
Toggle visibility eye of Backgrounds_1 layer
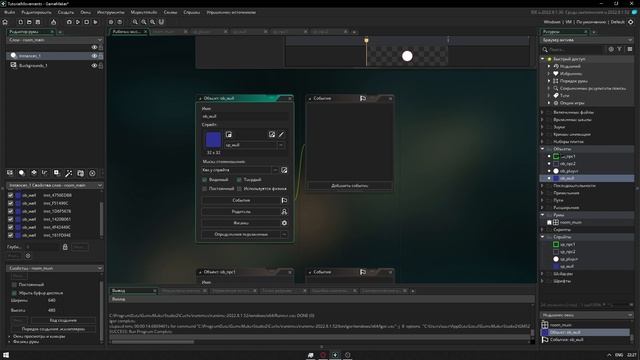coord(94,65)
